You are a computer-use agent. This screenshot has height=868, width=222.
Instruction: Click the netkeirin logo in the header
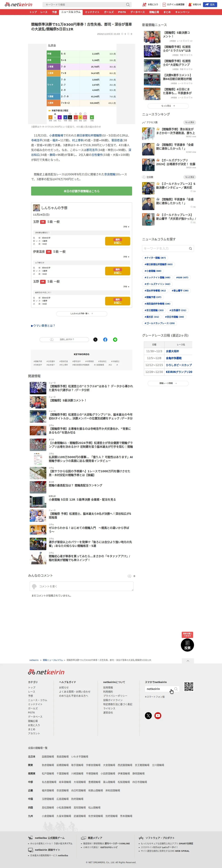(18, 4)
